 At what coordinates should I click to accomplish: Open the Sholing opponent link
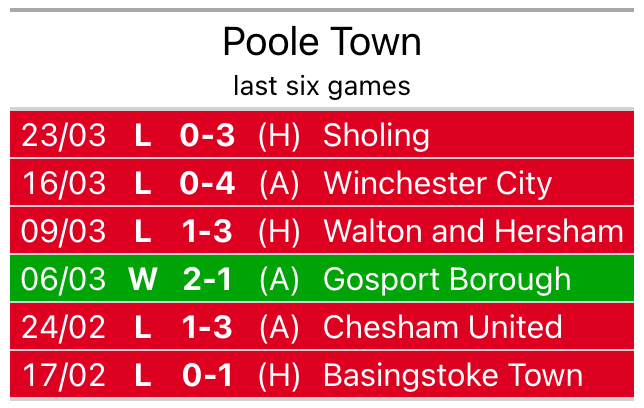pyautogui.click(x=376, y=136)
